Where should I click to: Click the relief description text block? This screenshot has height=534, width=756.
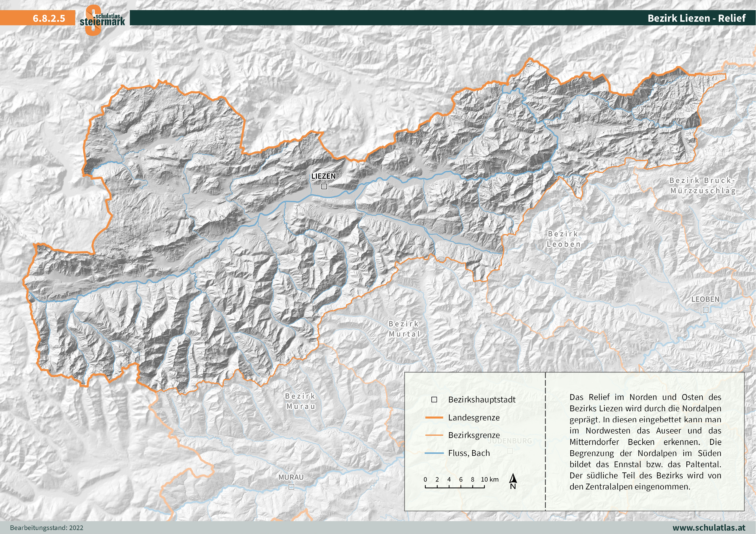(645, 442)
